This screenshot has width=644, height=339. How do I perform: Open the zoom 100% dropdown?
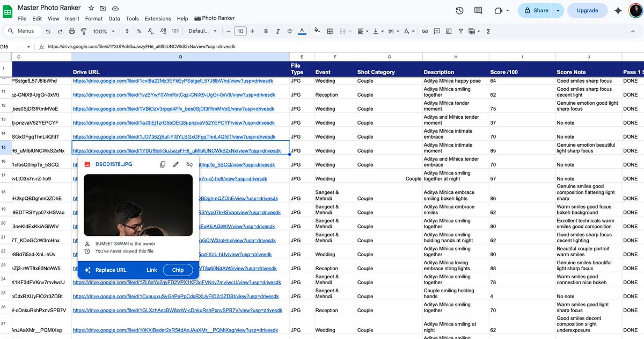click(x=105, y=31)
